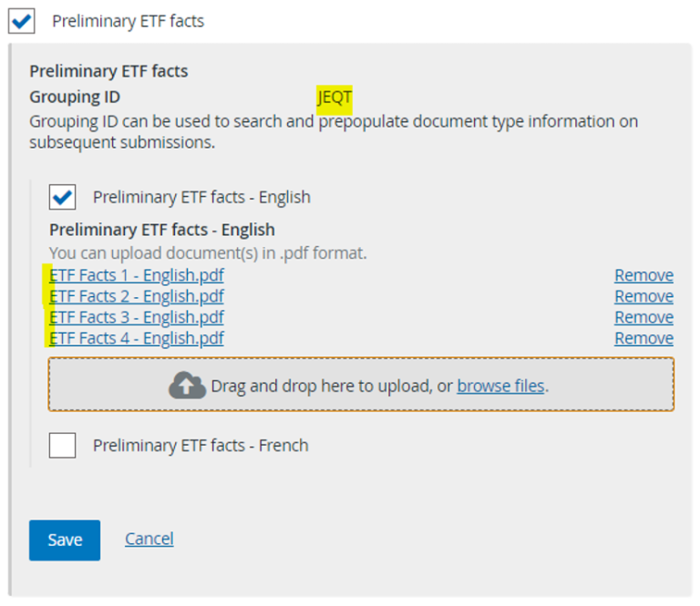Save the document form

[65, 540]
